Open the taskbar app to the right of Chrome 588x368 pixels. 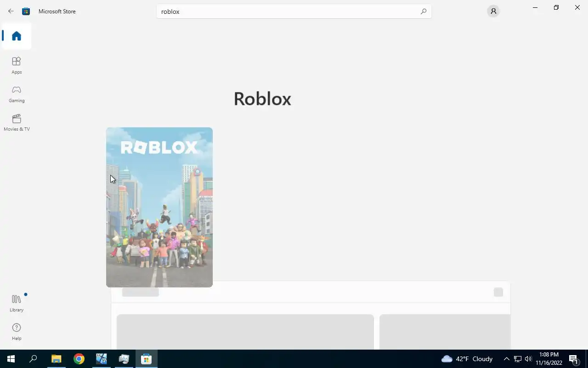102,359
